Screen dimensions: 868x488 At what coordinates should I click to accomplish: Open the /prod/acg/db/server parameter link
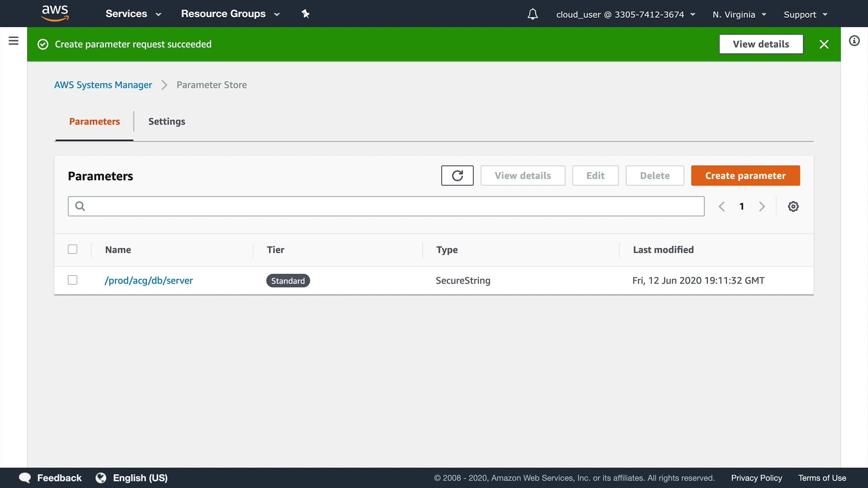point(149,281)
